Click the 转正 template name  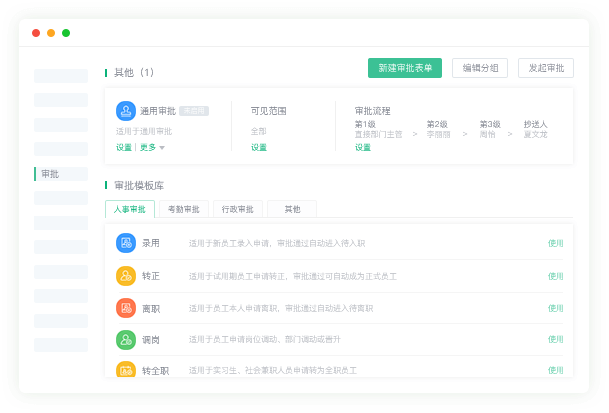[151, 276]
